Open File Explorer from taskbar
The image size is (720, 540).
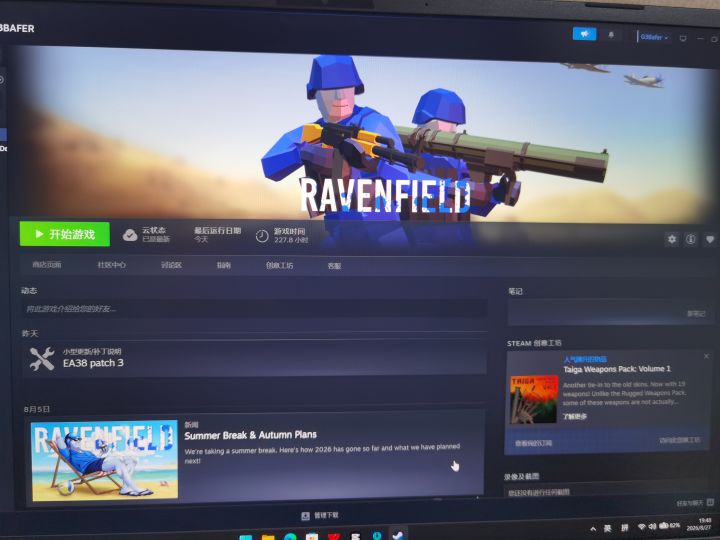pyautogui.click(x=268, y=536)
